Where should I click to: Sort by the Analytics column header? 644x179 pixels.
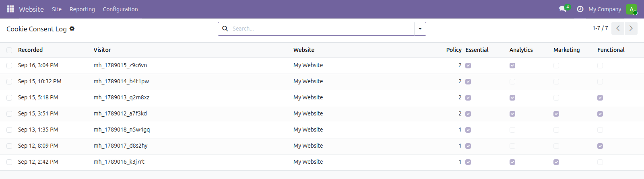click(x=521, y=50)
